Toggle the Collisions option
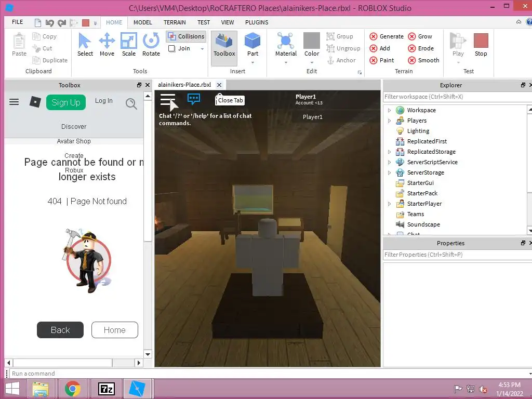 pyautogui.click(x=186, y=36)
